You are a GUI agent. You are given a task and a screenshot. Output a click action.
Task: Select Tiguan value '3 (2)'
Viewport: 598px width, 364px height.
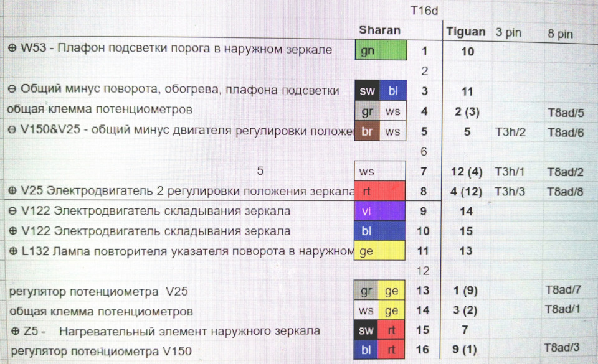pyautogui.click(x=465, y=310)
